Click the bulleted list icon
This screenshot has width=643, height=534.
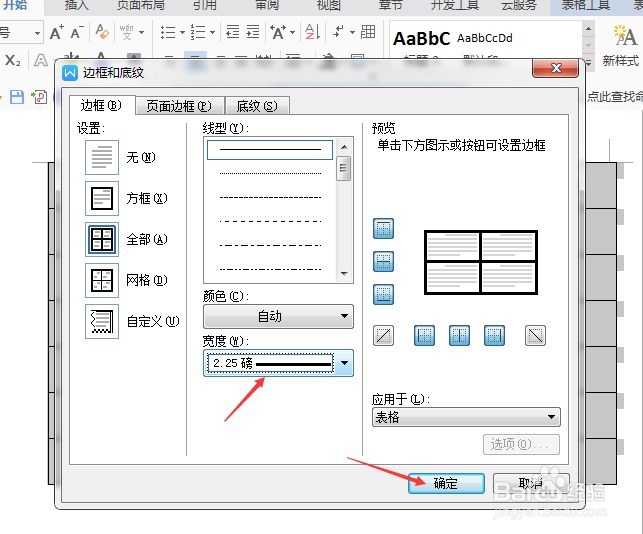tap(168, 32)
